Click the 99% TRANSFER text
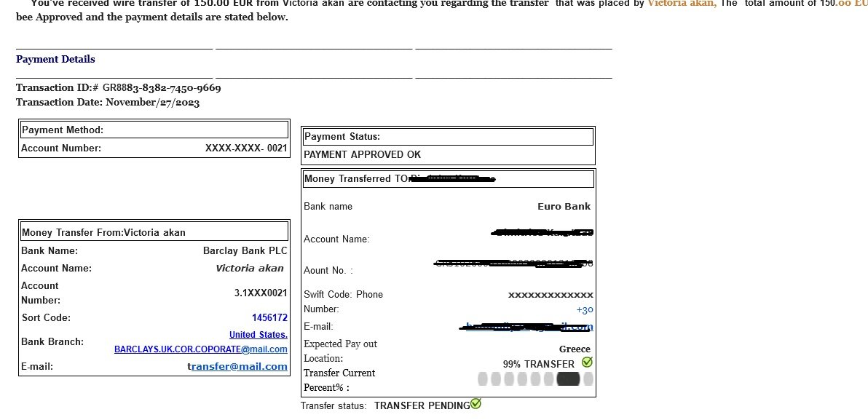This screenshot has width=868, height=420. pos(539,364)
